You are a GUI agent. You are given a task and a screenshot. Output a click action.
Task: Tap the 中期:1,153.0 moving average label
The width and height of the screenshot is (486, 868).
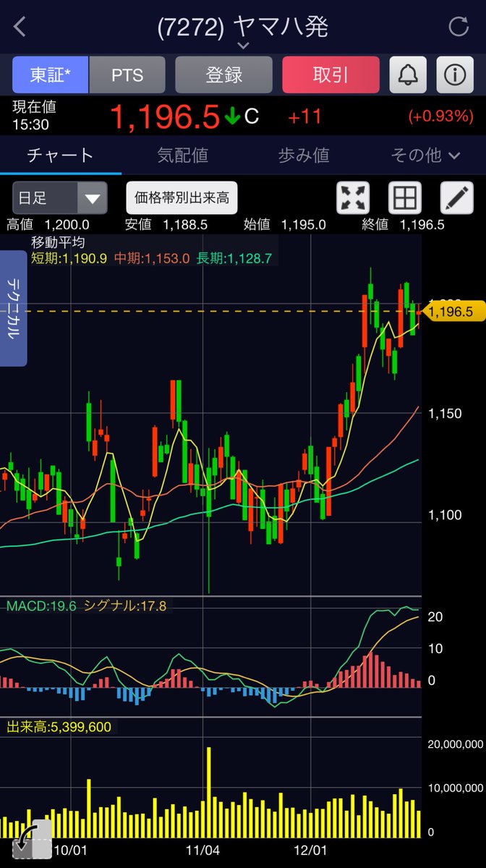click(152, 258)
